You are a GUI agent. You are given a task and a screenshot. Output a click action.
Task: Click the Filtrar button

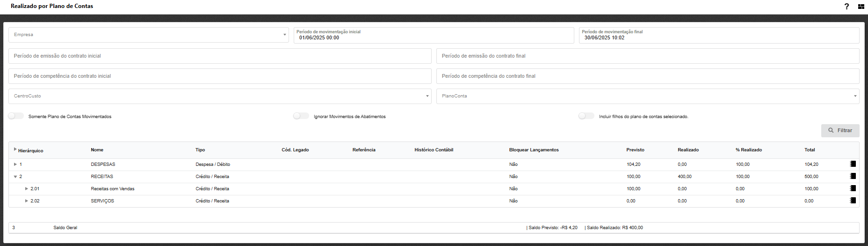(840, 130)
